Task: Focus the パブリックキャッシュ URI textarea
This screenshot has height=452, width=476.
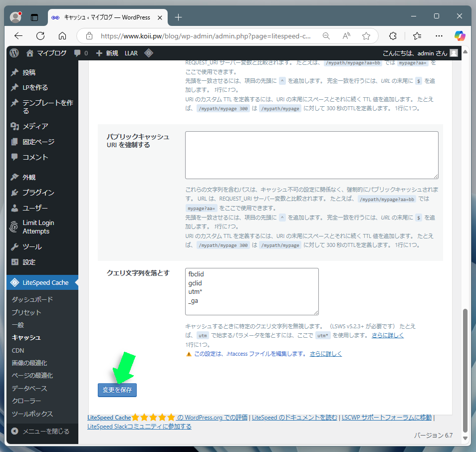Action: click(312, 155)
